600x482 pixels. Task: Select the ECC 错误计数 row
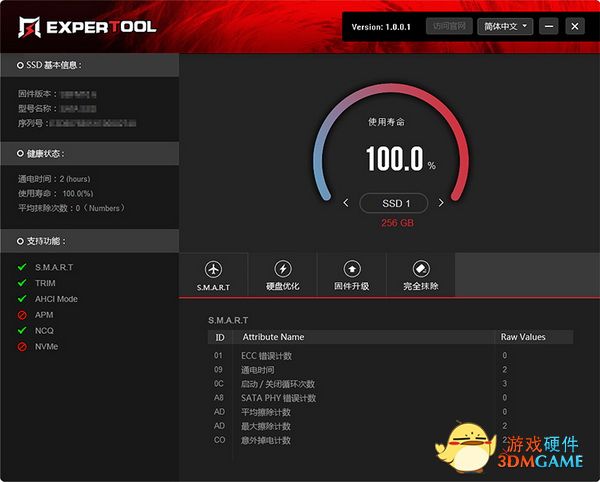click(390, 356)
